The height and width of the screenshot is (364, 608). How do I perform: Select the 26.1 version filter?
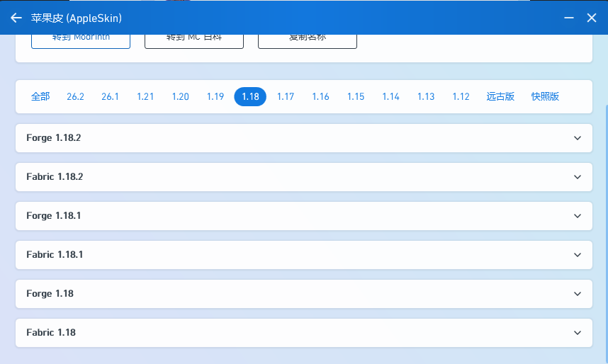pos(110,96)
